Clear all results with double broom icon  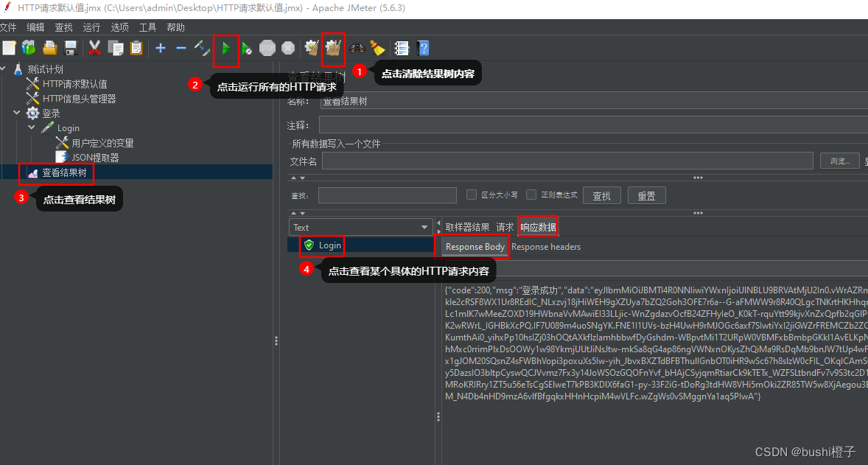333,48
